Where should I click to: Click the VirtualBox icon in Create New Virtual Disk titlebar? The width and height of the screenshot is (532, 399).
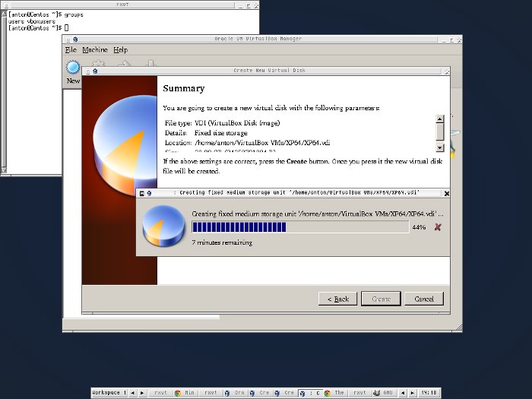coord(95,71)
